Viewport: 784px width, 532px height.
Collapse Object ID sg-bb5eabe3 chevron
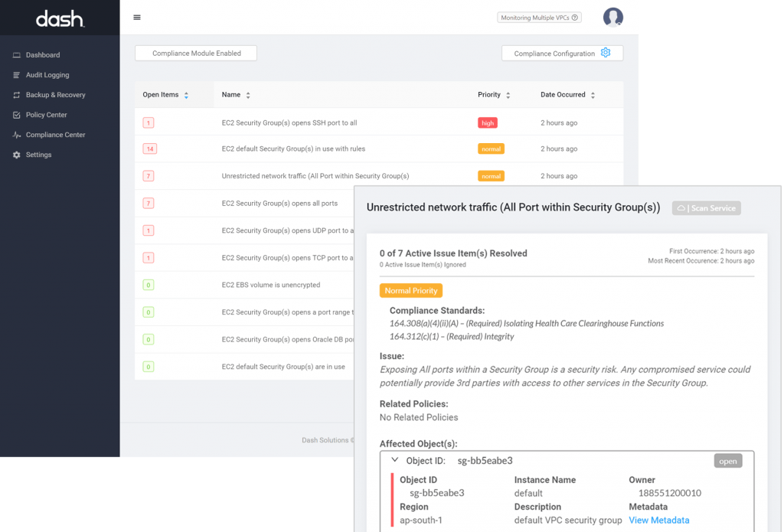click(x=394, y=459)
